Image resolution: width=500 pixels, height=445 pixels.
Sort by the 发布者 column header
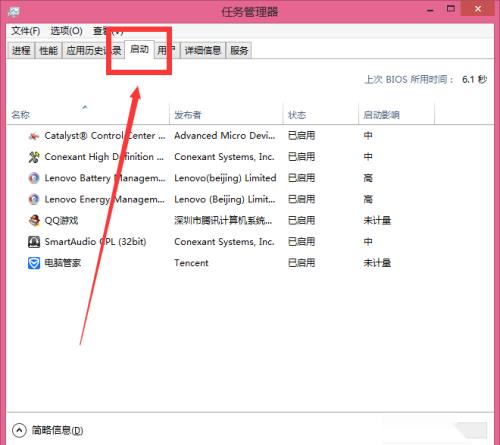coord(226,114)
